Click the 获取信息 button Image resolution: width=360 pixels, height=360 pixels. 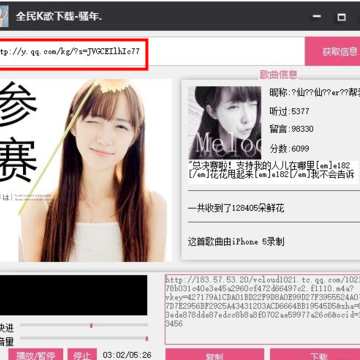pyautogui.click(x=333, y=51)
